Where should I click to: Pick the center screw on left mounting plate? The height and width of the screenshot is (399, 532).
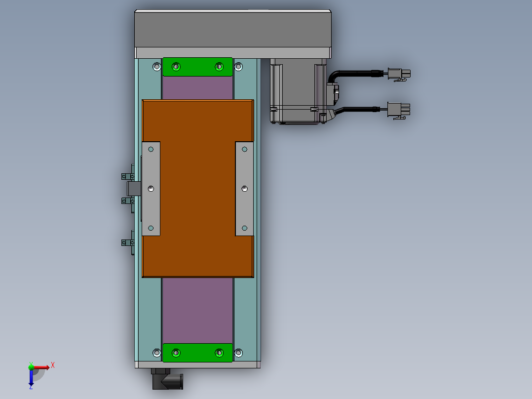151,189
